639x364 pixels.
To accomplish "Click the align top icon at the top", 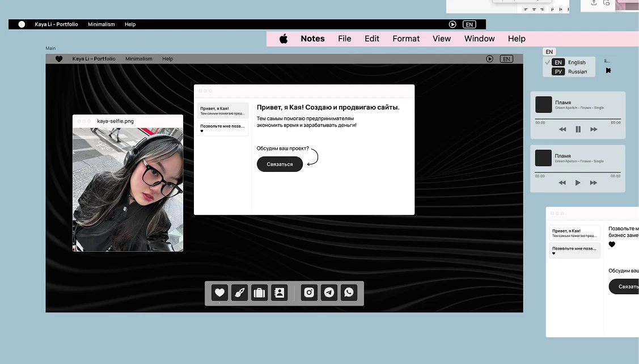I will 552,10.
